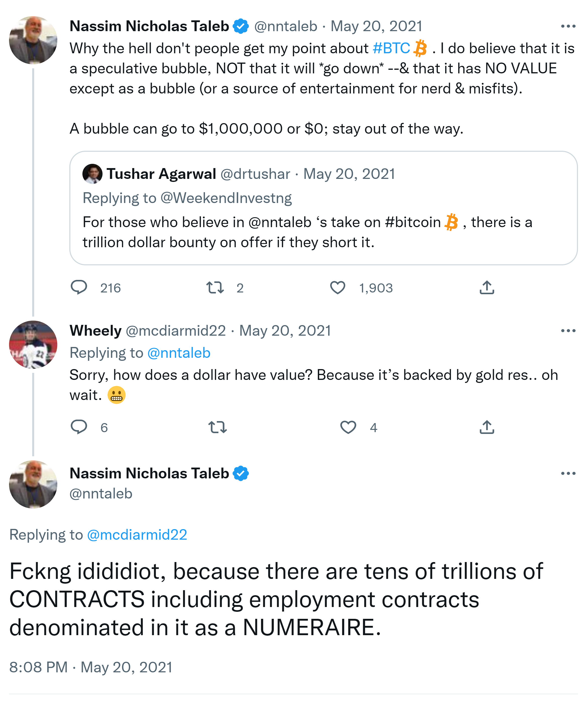This screenshot has height=704, width=588.
Task: Retweet Wheely's tweet about the dollar
Action: (x=218, y=427)
